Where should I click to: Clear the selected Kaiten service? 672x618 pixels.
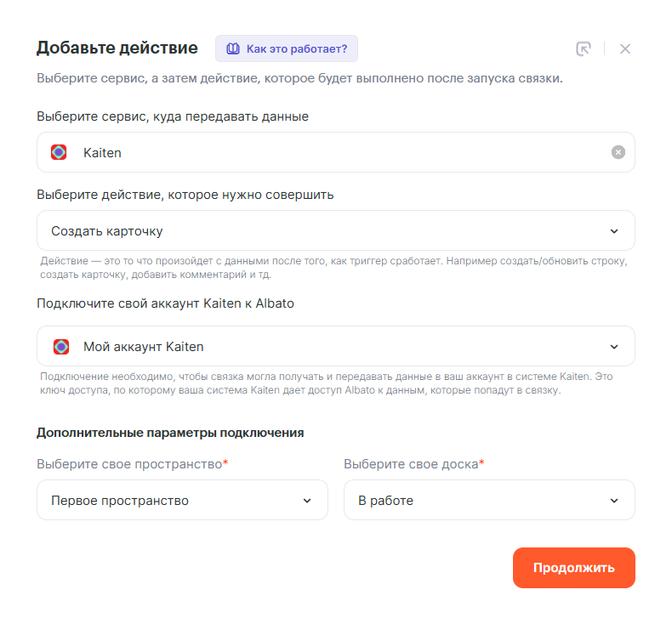coord(618,152)
